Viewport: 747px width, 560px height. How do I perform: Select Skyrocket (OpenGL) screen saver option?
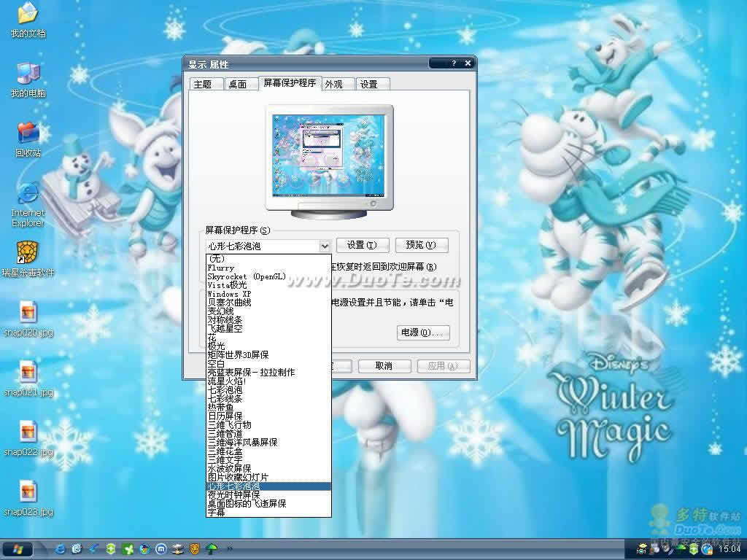[x=247, y=276]
